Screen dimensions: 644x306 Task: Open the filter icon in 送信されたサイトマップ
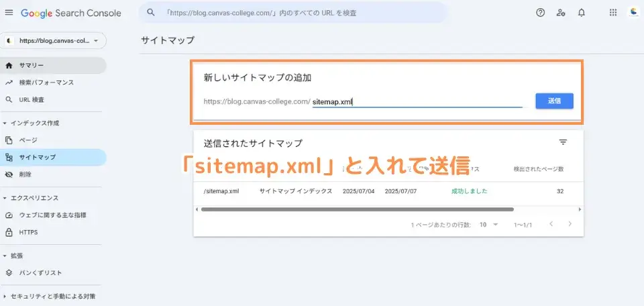563,142
